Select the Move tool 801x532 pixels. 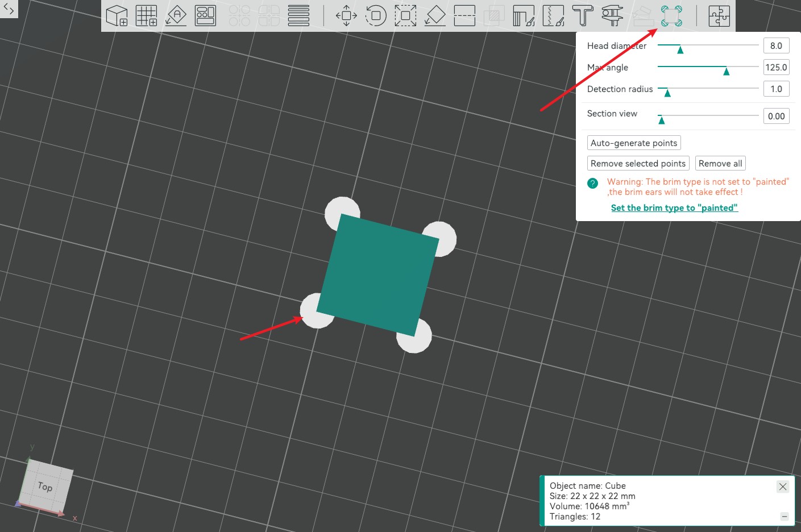(346, 16)
